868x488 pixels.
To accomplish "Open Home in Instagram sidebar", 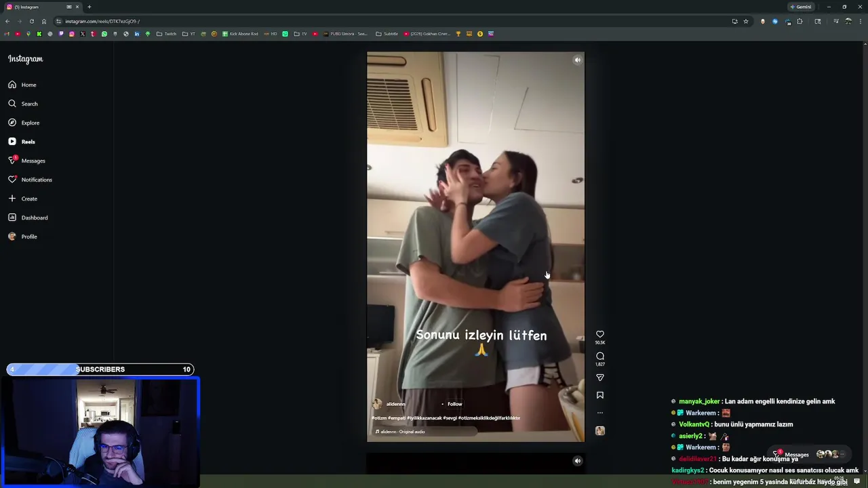I will tap(22, 85).
